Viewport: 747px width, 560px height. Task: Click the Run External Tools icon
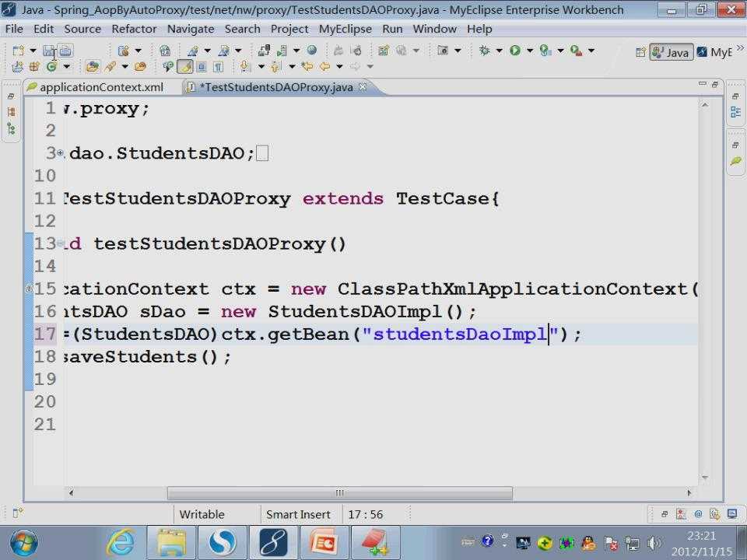click(x=576, y=51)
